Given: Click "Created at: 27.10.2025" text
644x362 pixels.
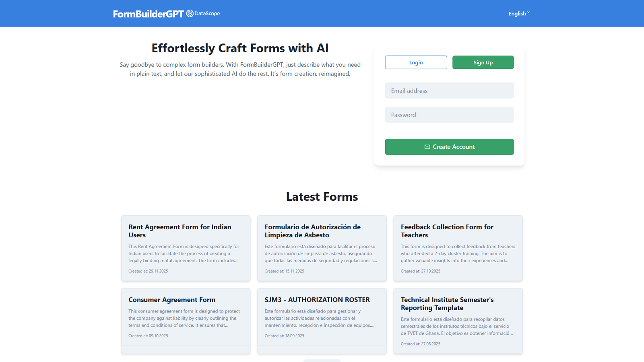Looking at the screenshot, I should pyautogui.click(x=420, y=271).
